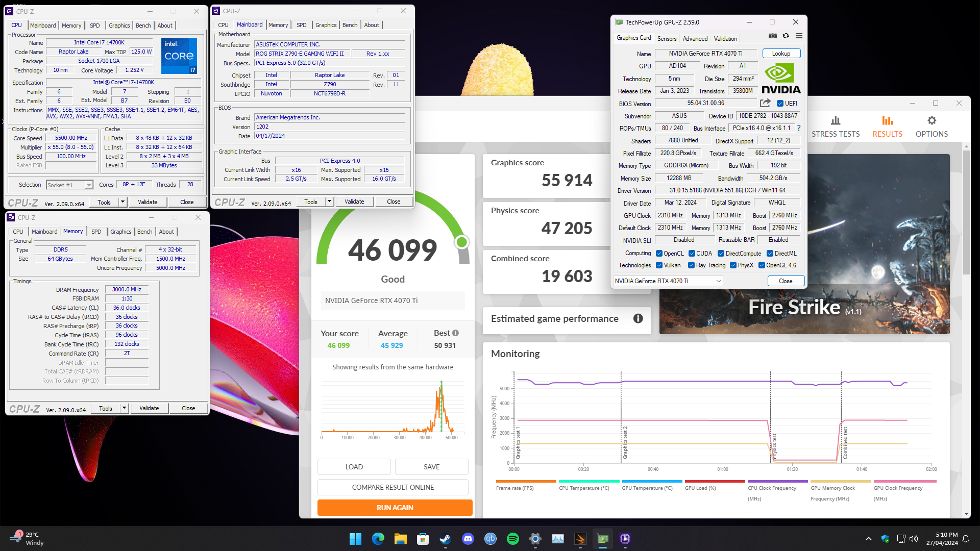Click COMPARE RESULT ONLINE button
This screenshot has height=551, width=980.
pos(393,487)
